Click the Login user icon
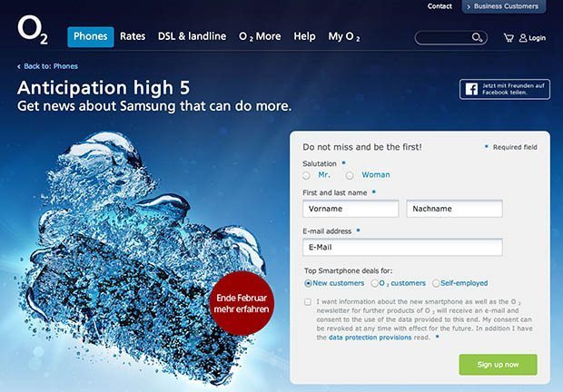 pyautogui.click(x=523, y=38)
